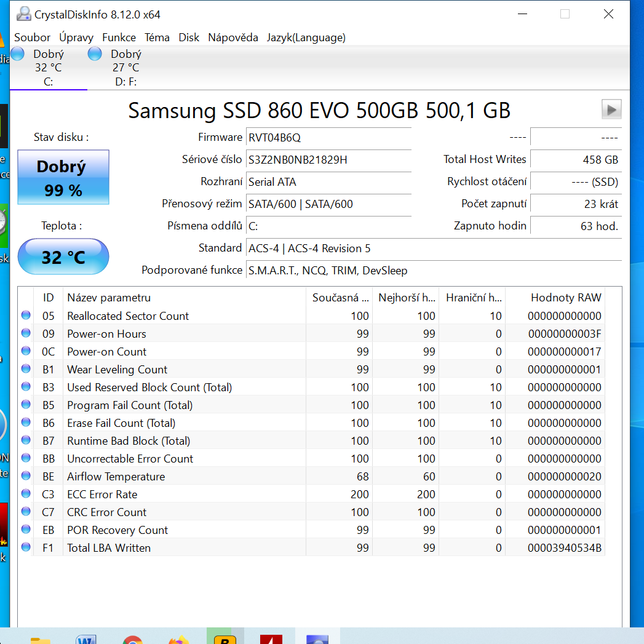Click the serial number field
Viewport: 644px width, 644px height.
pos(328,160)
